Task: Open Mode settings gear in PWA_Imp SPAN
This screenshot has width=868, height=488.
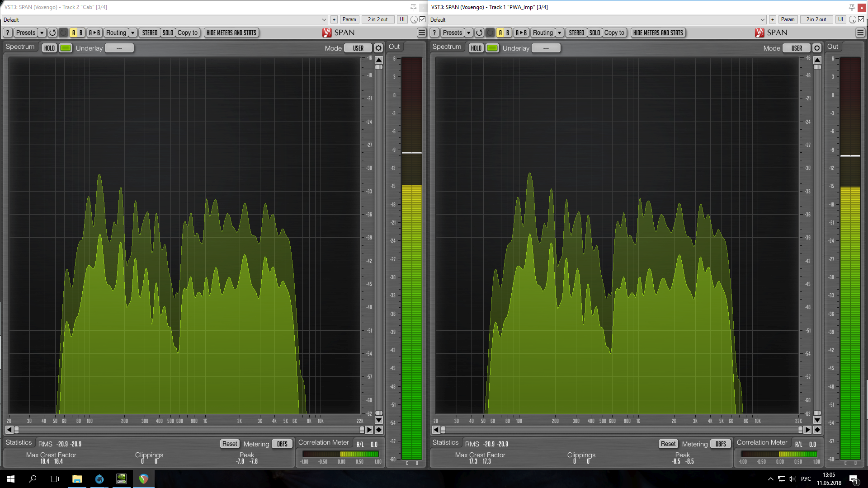Action: coord(817,48)
